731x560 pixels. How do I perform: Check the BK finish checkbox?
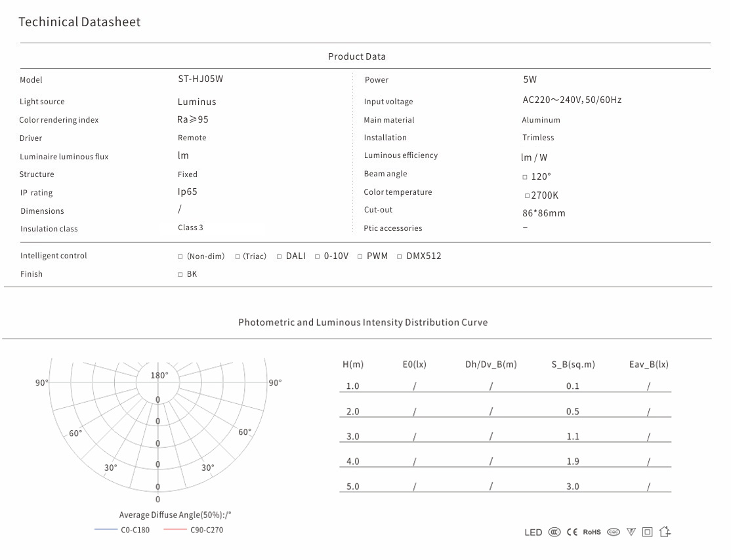180,275
